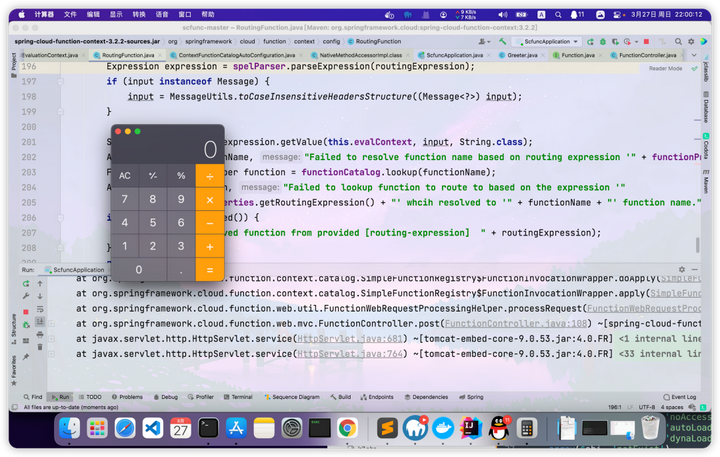Run with coverage from the top toolbar
The height and width of the screenshot is (457, 720).
(x=615, y=42)
